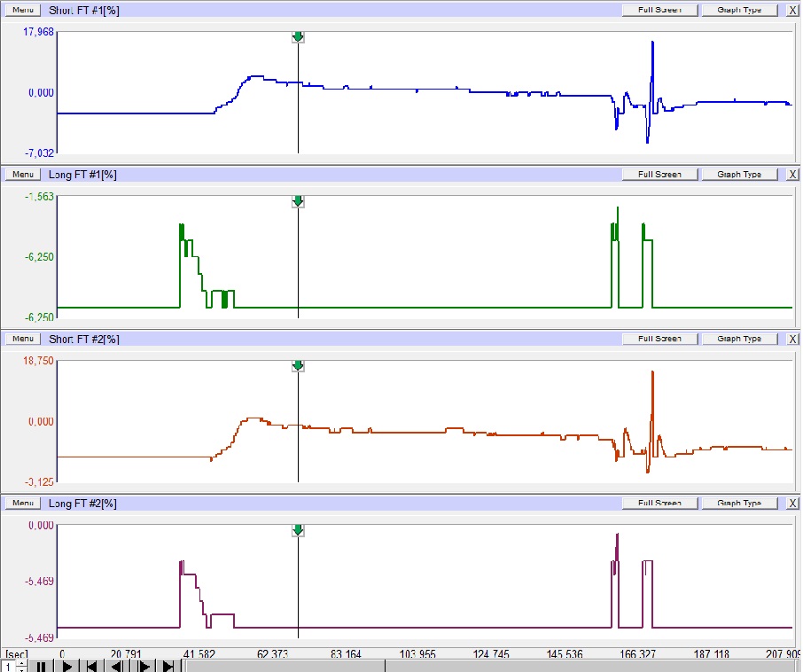This screenshot has width=803, height=672.
Task: Show Long FT #2 graph in Full Screen
Action: (x=659, y=503)
